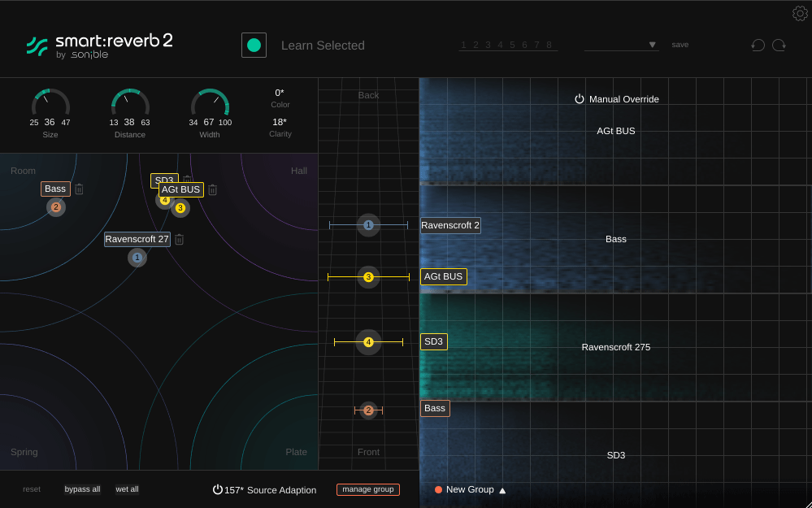The image size is (812, 508).
Task: Open the preset dropdown arrow
Action: [653, 45]
